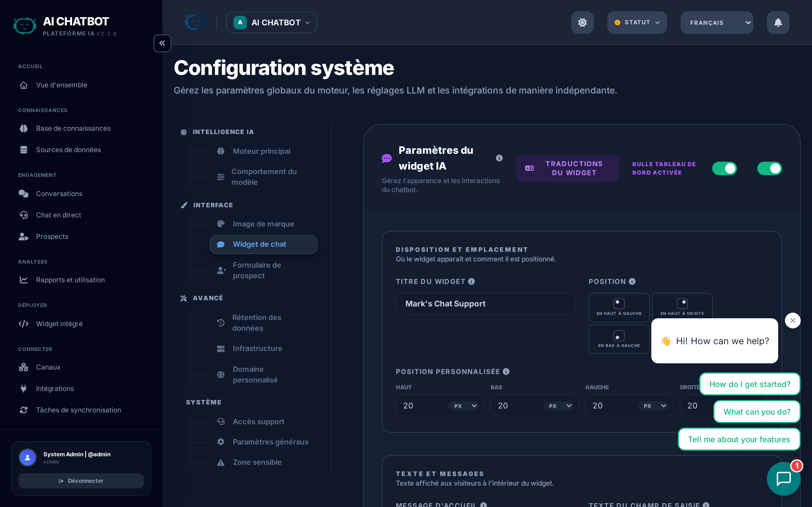This screenshot has height=507, width=812.
Task: Click the Statut indicator control
Action: (637, 23)
